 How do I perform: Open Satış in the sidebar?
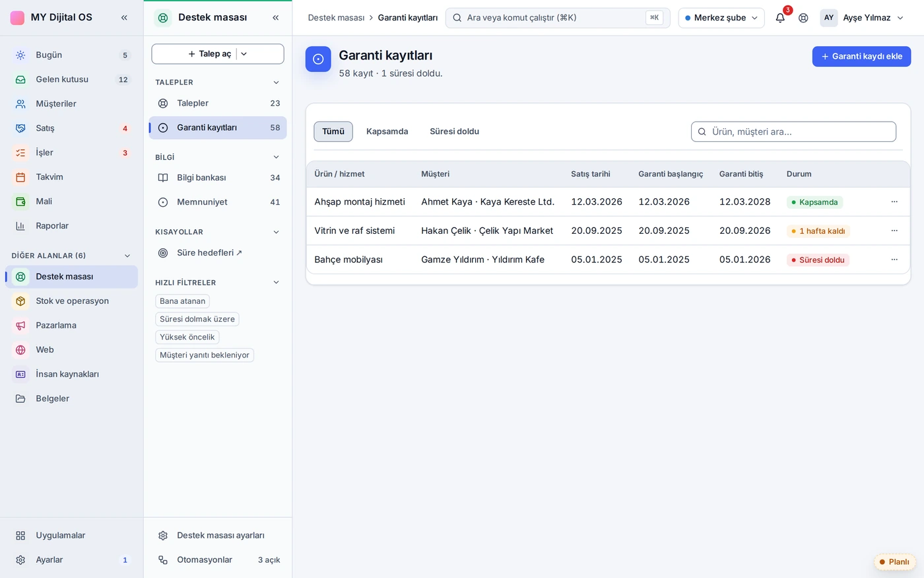coord(71,128)
